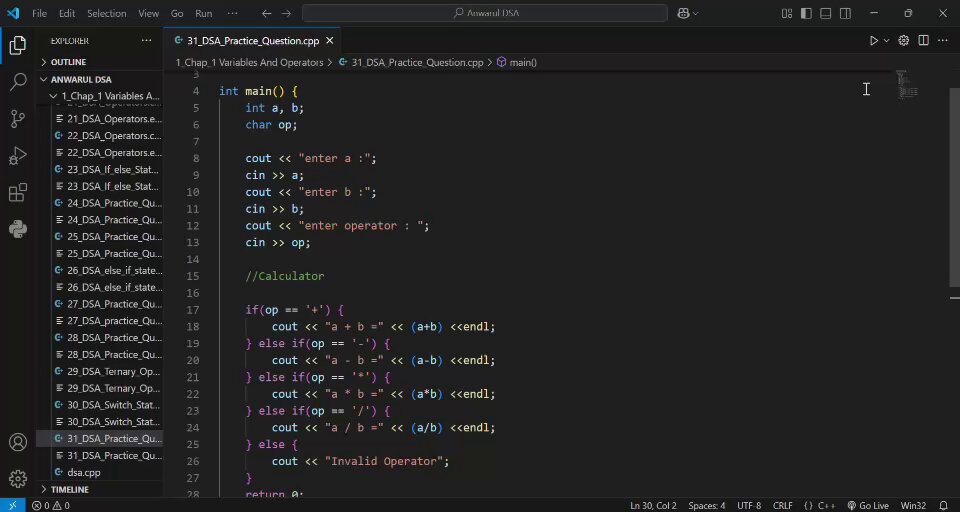Viewport: 960px width, 512px height.
Task: Click line number 17 in gutter
Action: click(x=192, y=310)
